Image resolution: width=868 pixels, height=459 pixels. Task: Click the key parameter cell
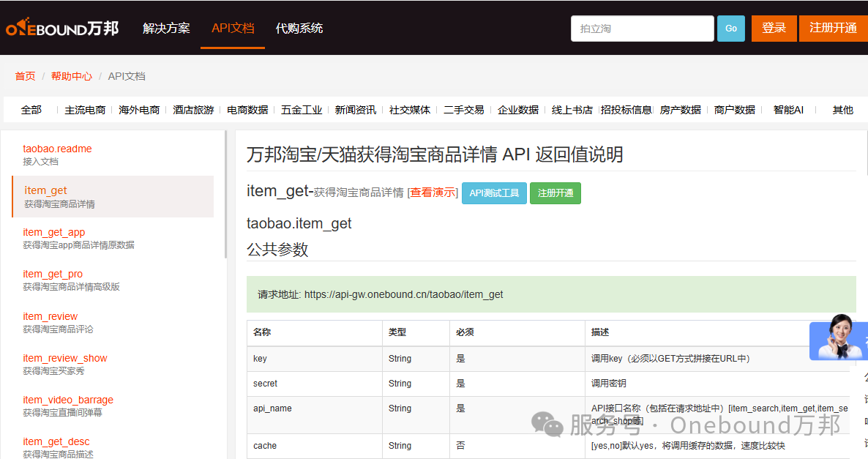(315, 359)
